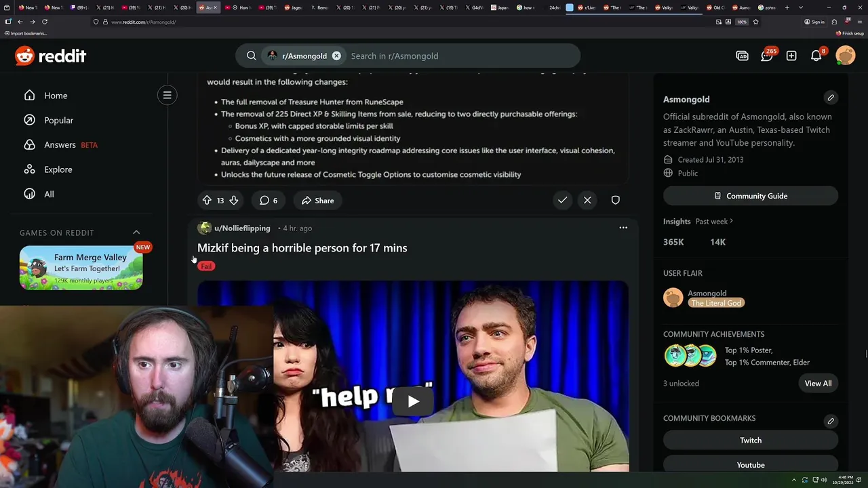Open the browser extensions icon
This screenshot has width=868, height=488.
(834, 22)
